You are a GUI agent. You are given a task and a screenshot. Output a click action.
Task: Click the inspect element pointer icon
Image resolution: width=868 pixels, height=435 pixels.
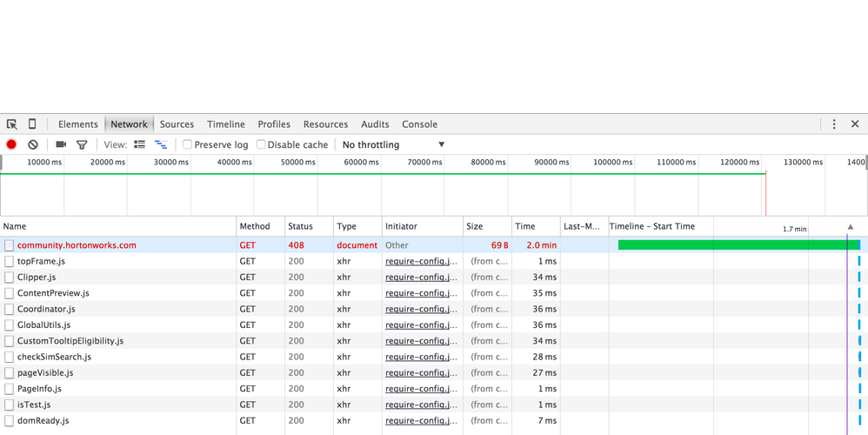(x=12, y=124)
